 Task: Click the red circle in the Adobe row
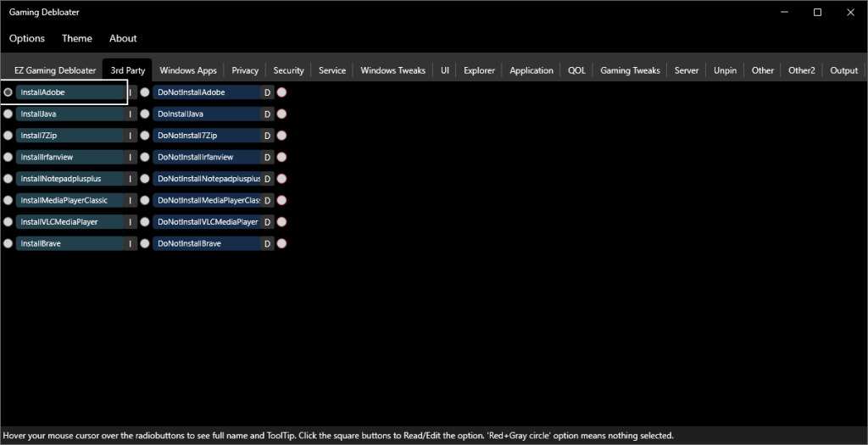[281, 92]
